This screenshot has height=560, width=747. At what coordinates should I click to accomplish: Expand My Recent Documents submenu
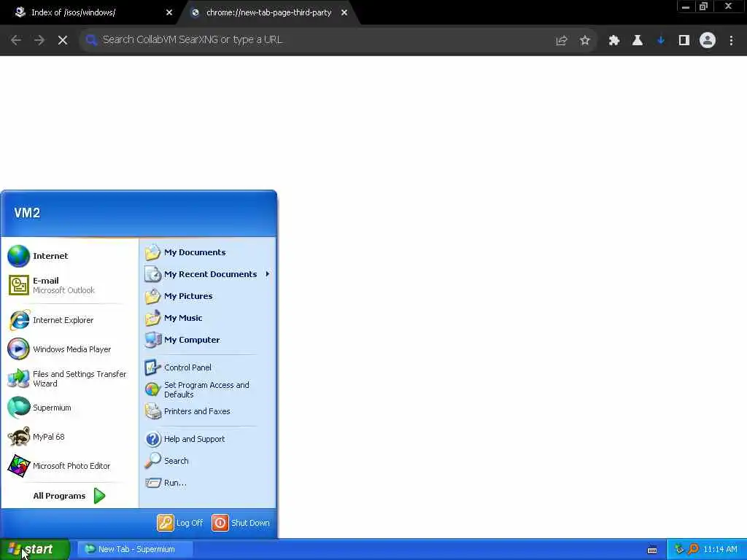tap(208, 274)
